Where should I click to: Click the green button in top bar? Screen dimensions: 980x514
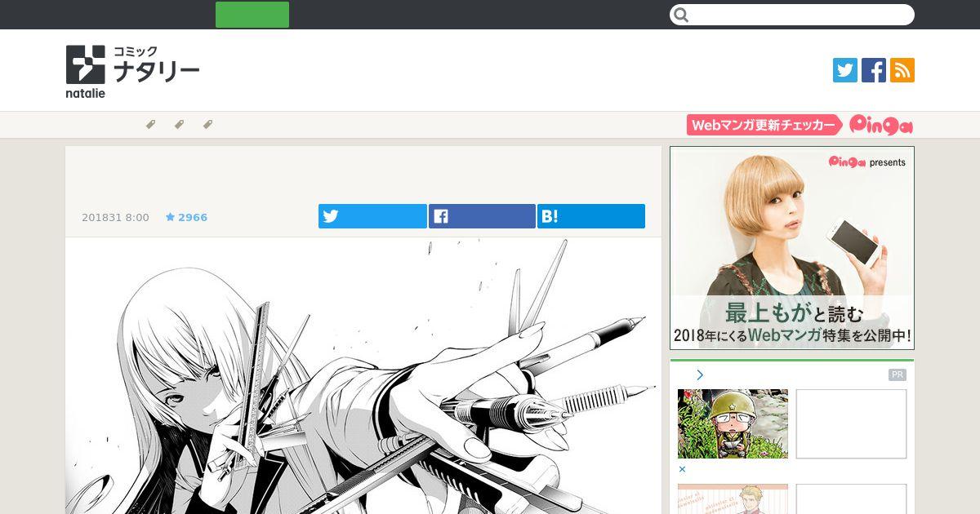252,15
